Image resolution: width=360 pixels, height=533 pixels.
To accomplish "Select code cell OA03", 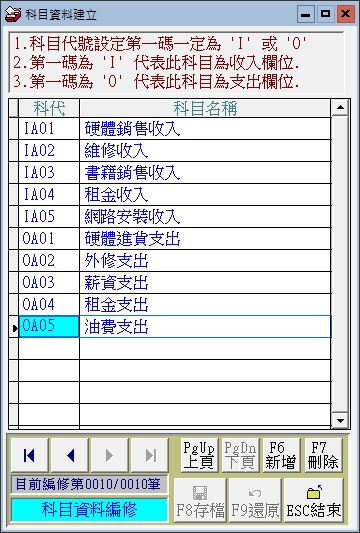I will click(x=49, y=282).
